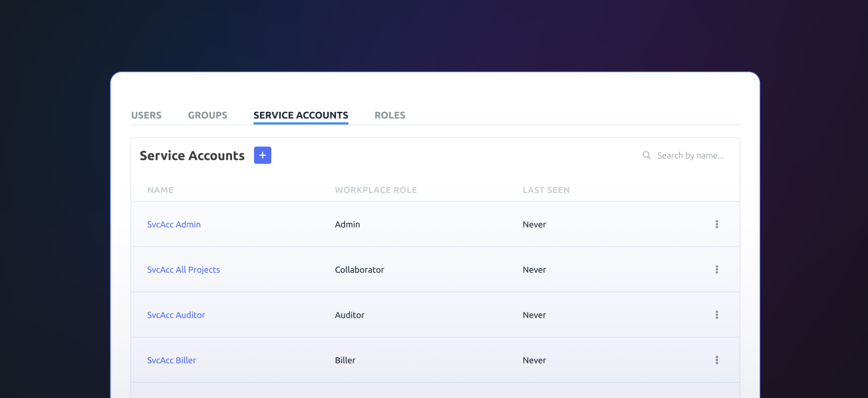Switch to the Groups tab
Viewport: 868px width, 398px height.
tap(207, 115)
